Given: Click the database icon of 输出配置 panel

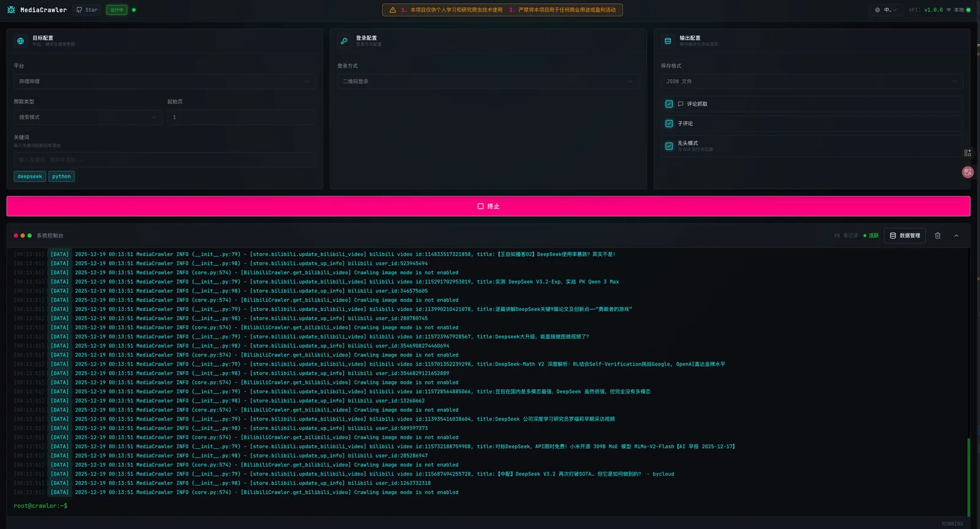Looking at the screenshot, I should point(668,41).
